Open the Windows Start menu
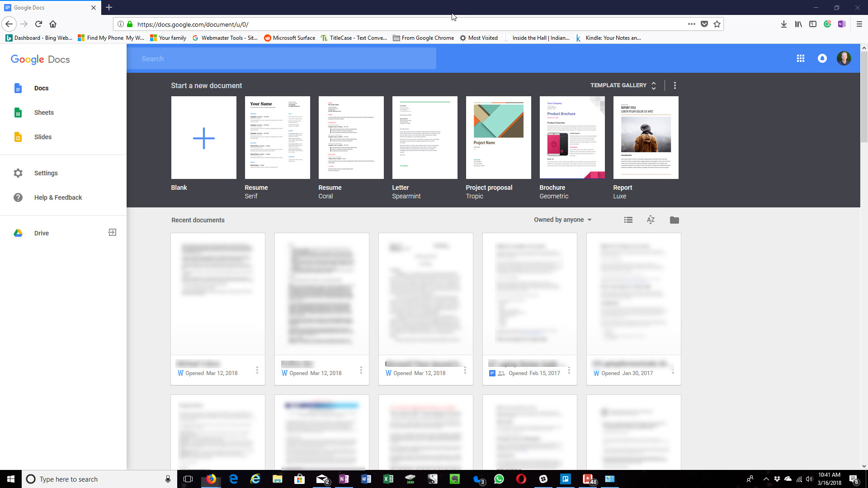This screenshot has width=868, height=488. point(11,479)
